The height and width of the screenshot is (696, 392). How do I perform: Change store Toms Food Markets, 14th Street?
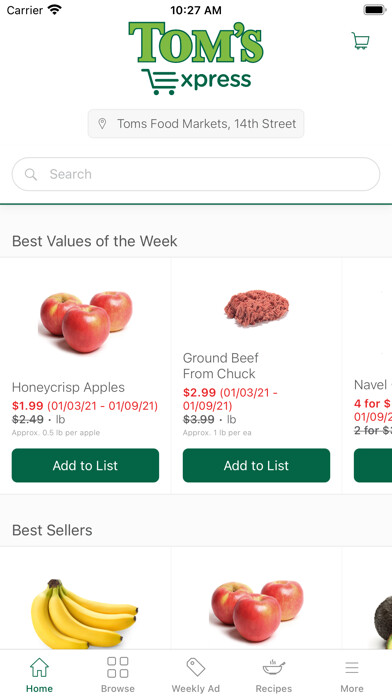(196, 123)
